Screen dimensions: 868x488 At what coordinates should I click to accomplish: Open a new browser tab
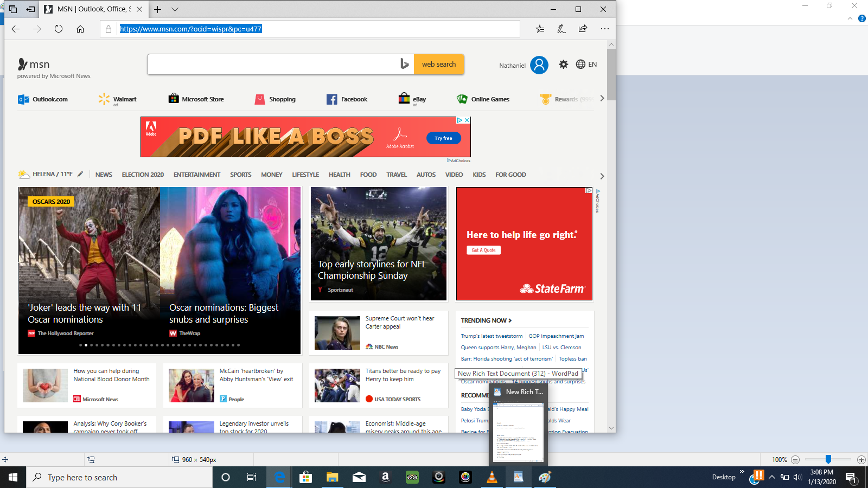tap(157, 9)
